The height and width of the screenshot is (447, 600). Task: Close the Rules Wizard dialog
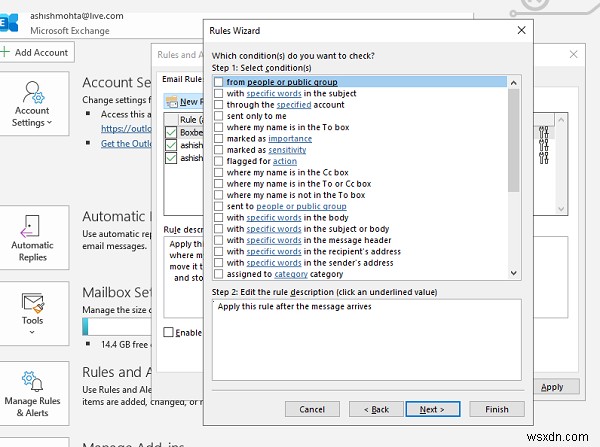pyautogui.click(x=521, y=30)
